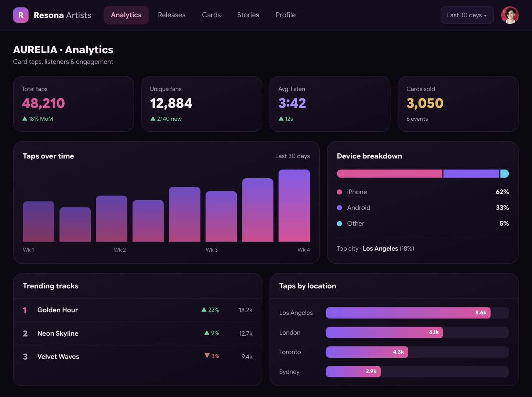The height and width of the screenshot is (397, 532).
Task: Click the purple Android legend dot
Action: 339,208
